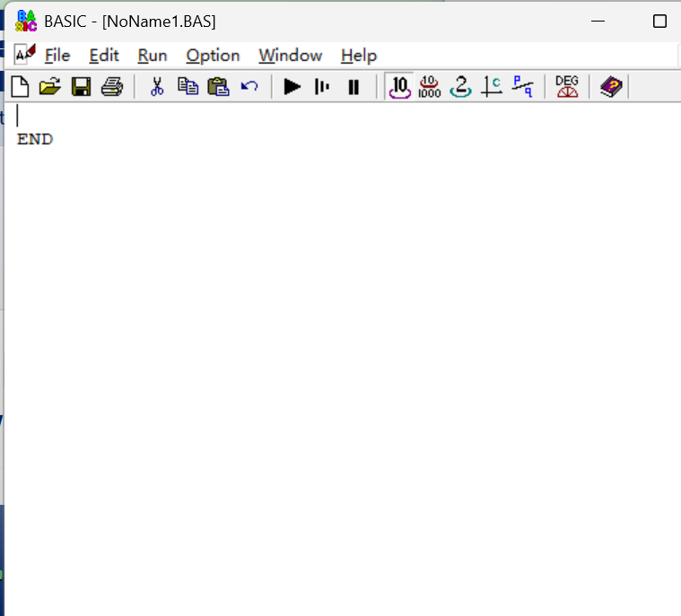Run the program with play button
Image resolution: width=681 pixels, height=616 pixels.
coord(292,86)
